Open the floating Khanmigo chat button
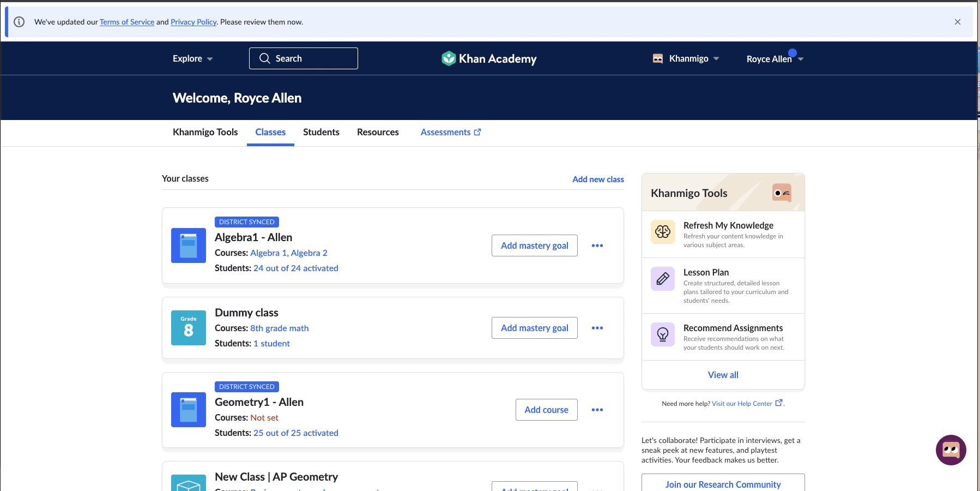 click(951, 450)
